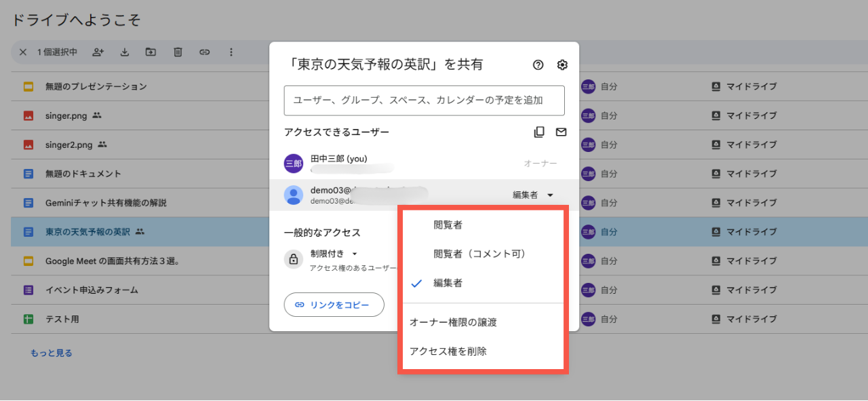Click docs icon of 無題のドキュメント

[28, 174]
